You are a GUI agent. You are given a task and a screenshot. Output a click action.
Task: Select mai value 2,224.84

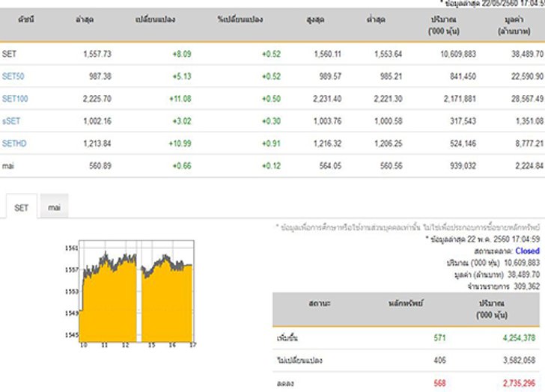point(529,165)
